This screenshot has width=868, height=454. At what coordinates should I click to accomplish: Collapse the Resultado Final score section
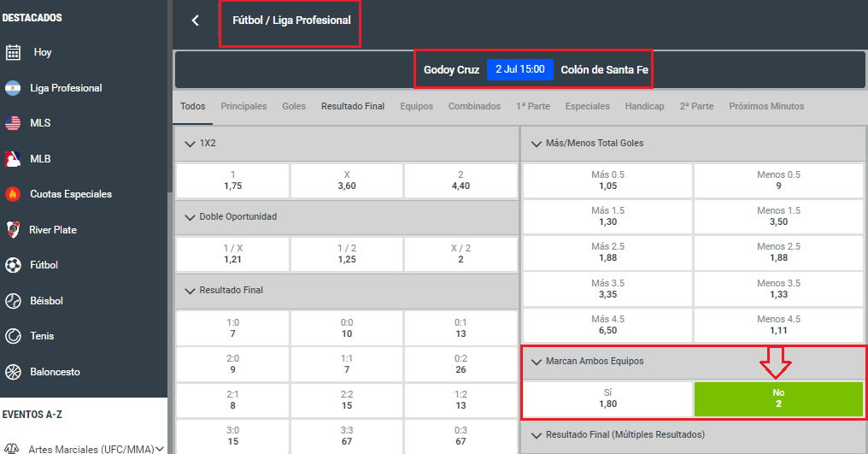coord(190,291)
